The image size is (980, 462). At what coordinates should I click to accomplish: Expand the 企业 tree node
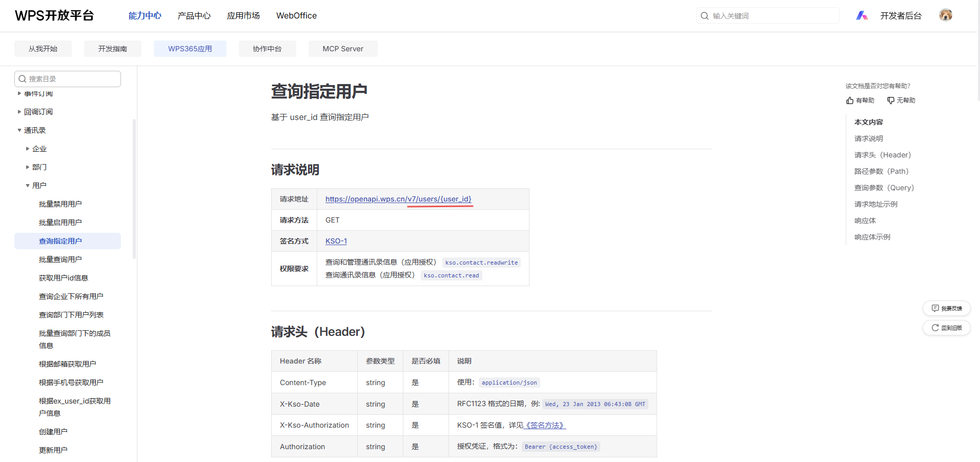[x=28, y=149]
